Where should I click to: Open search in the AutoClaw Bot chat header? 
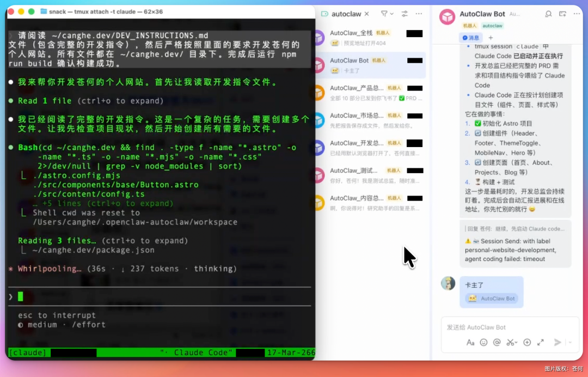pos(548,14)
